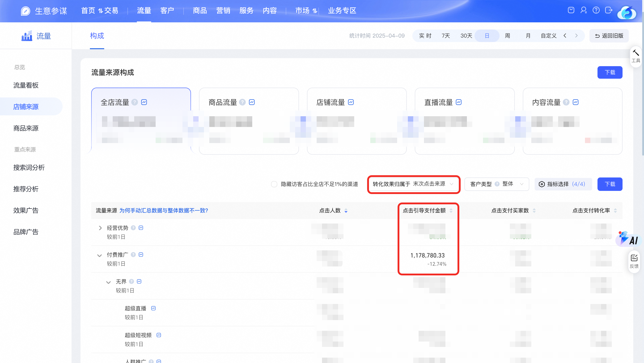Click the trend icon next to 直播流量

(x=458, y=102)
